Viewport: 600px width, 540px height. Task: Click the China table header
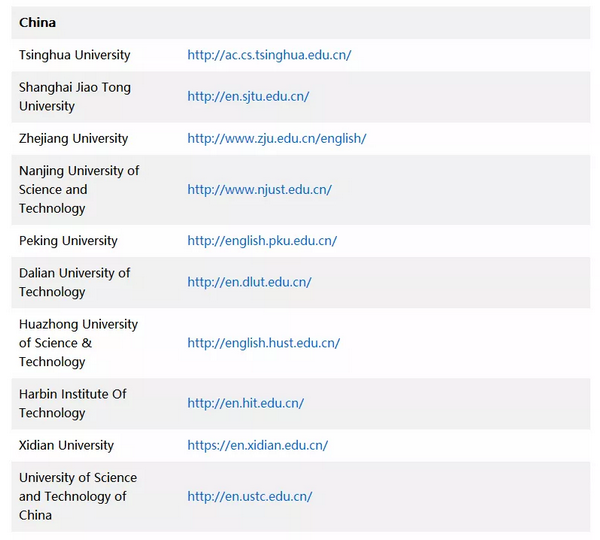click(38, 23)
